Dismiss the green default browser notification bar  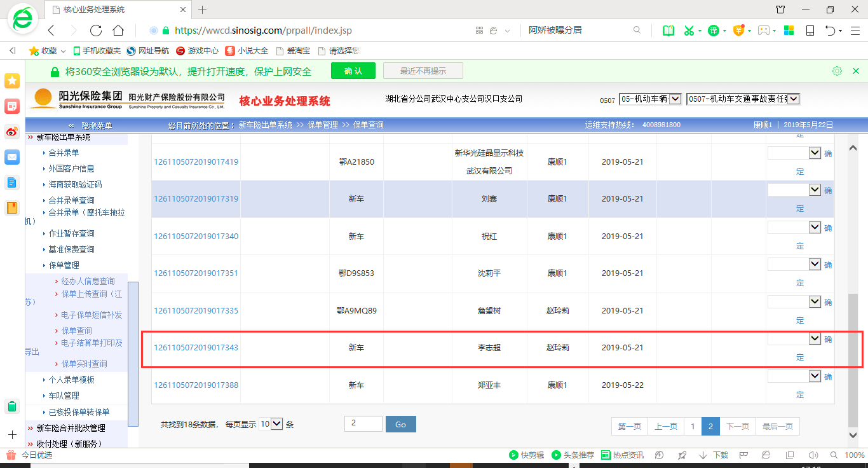click(856, 71)
